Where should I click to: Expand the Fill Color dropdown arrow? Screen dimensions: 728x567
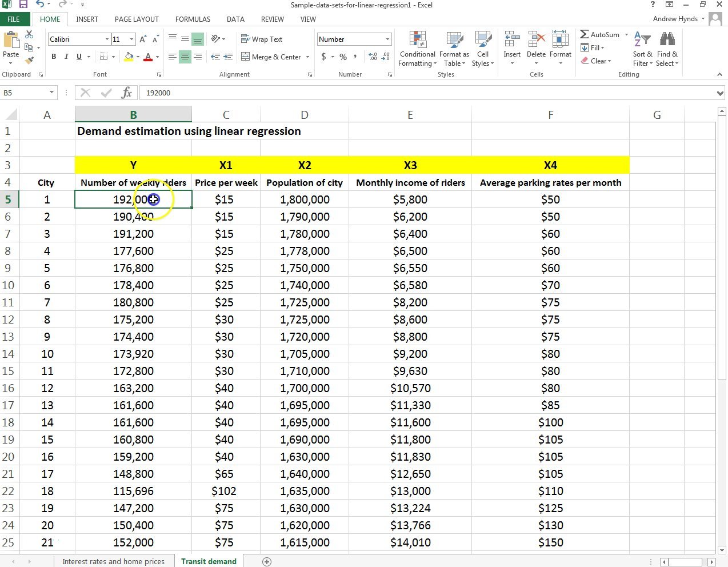[x=137, y=58]
